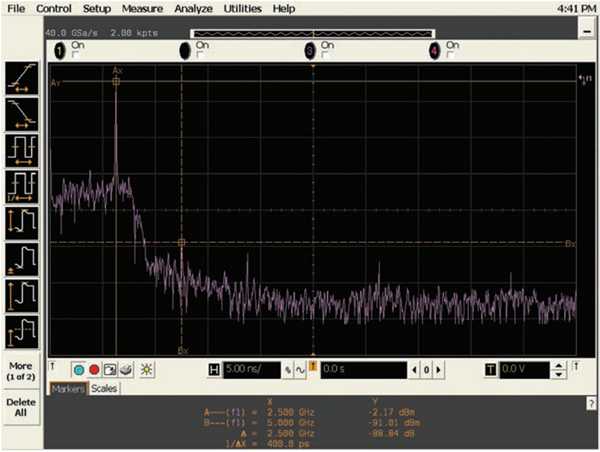This screenshot has width=600, height=452.
Task: Click the 4:41 PM clock
Action: click(x=577, y=8)
